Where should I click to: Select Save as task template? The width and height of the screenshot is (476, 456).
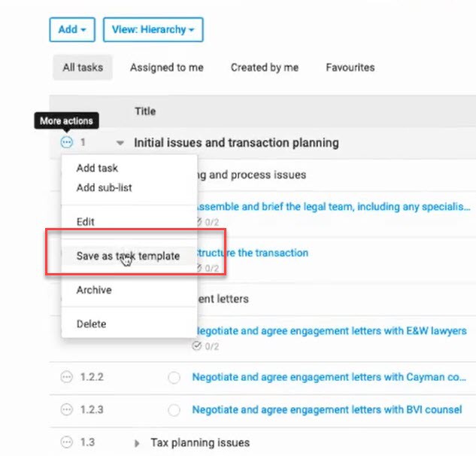128,256
